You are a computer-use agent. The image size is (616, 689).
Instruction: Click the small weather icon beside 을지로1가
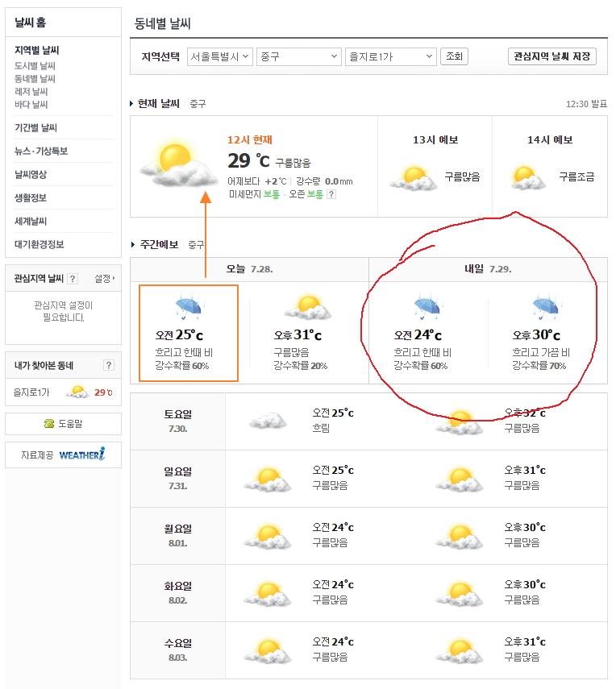point(77,392)
